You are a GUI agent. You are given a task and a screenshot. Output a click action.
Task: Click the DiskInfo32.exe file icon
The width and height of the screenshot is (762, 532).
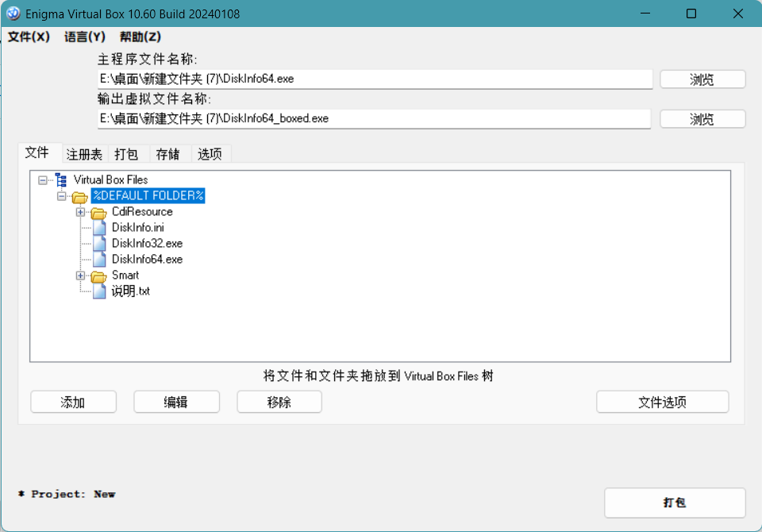click(100, 244)
